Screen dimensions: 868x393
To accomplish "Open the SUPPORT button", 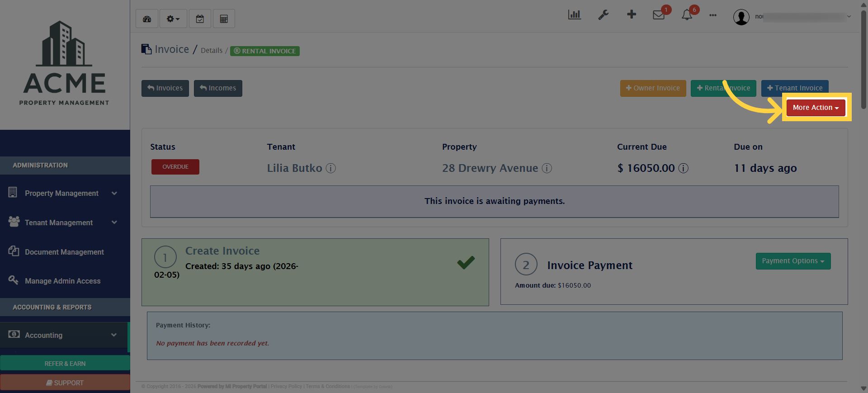I will (65, 383).
